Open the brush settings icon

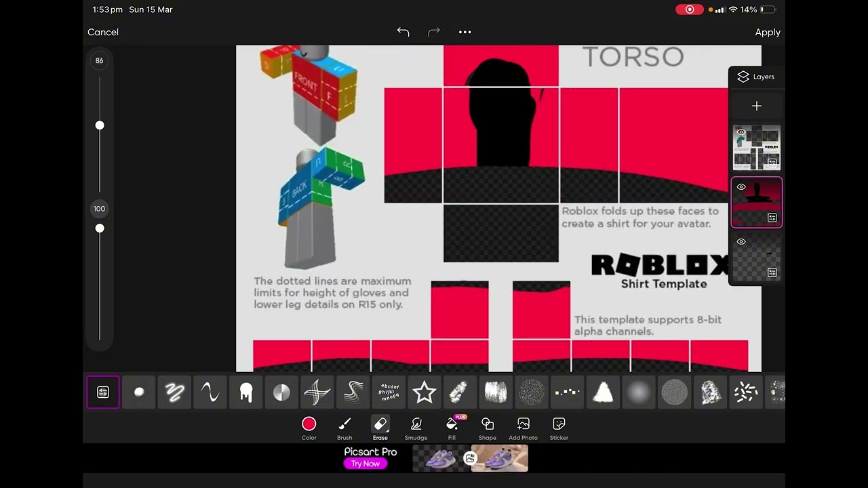coord(103,392)
